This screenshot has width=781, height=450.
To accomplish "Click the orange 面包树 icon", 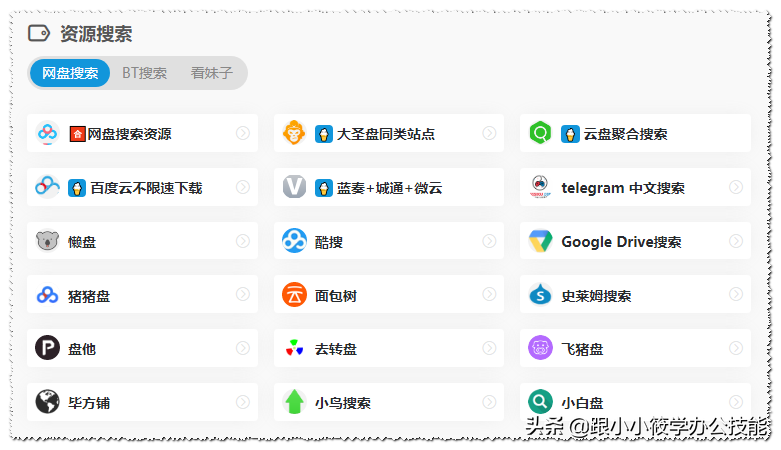I will tap(294, 295).
